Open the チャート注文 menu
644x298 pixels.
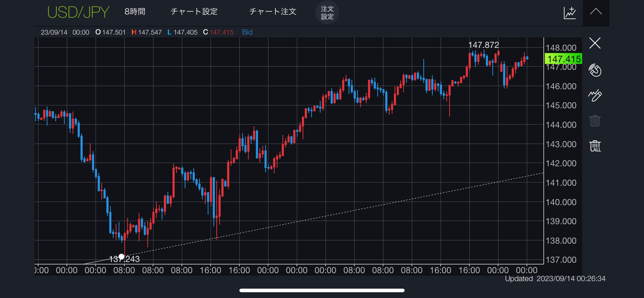click(273, 12)
